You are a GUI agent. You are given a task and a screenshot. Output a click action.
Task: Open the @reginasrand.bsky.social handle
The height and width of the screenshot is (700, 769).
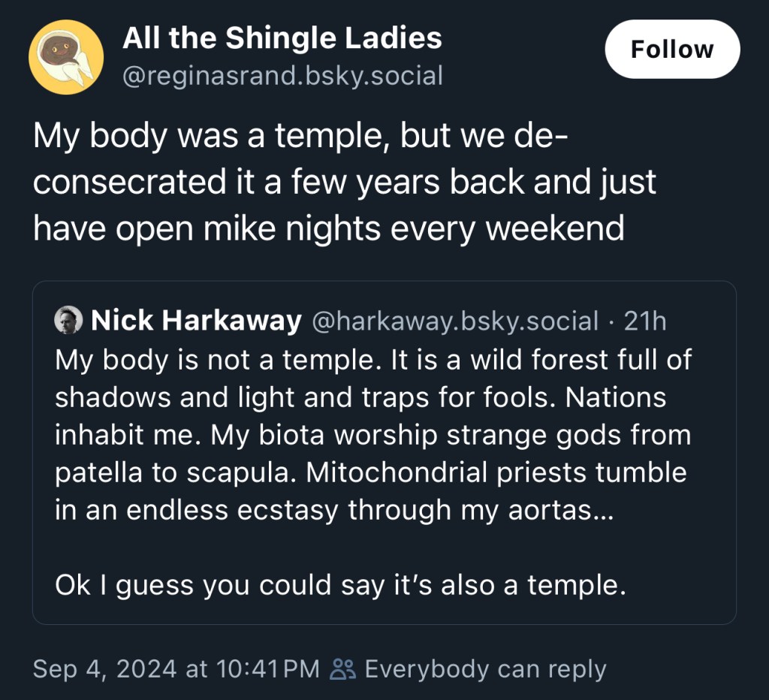[282, 76]
